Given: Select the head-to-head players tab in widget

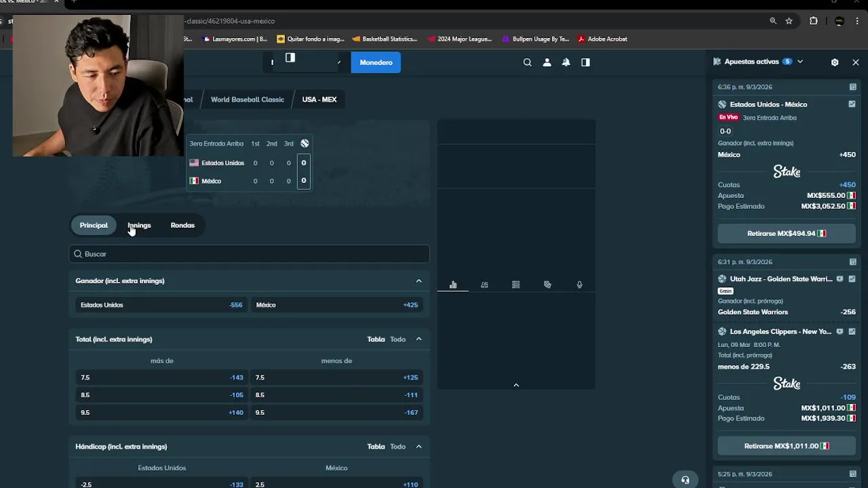Looking at the screenshot, I should coord(484,285).
